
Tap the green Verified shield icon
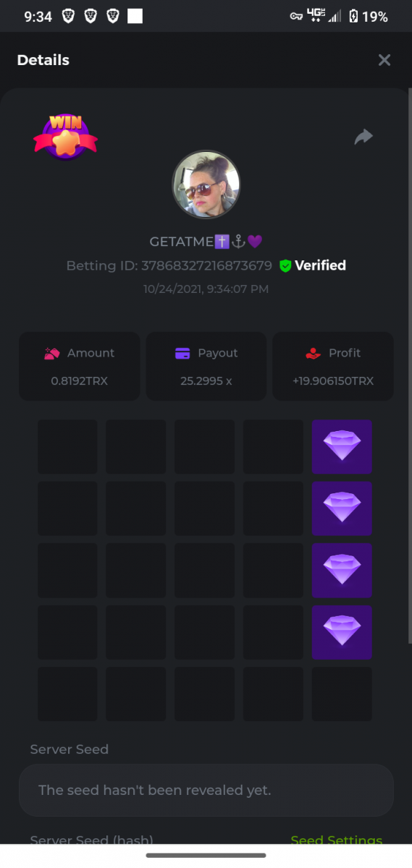[x=285, y=266]
